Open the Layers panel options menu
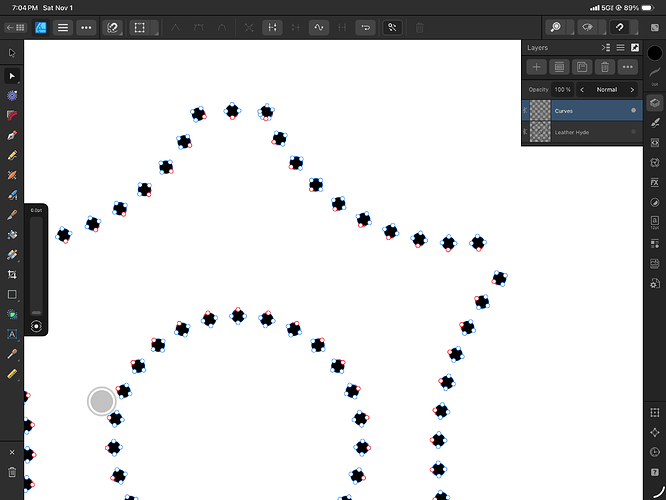Screen dimensions: 666x500 [x=620, y=47]
